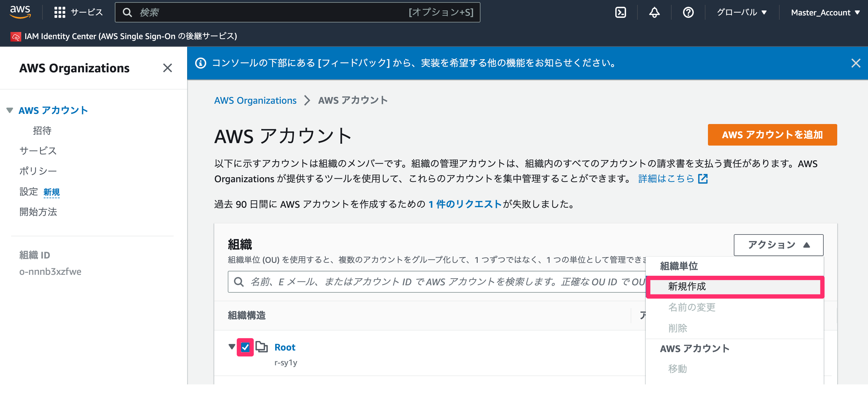868x397 pixels.
Task: Open the 1 件のリクエスト link
Action: pyautogui.click(x=465, y=204)
